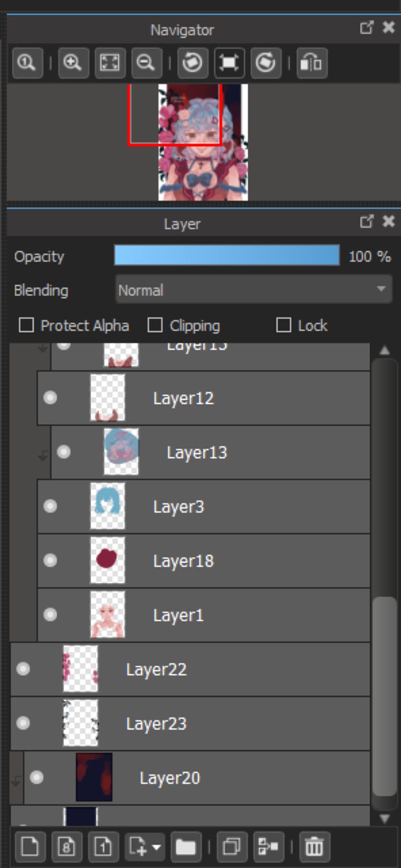Merge the layer down
Image resolution: width=401 pixels, height=868 pixels.
point(268,848)
